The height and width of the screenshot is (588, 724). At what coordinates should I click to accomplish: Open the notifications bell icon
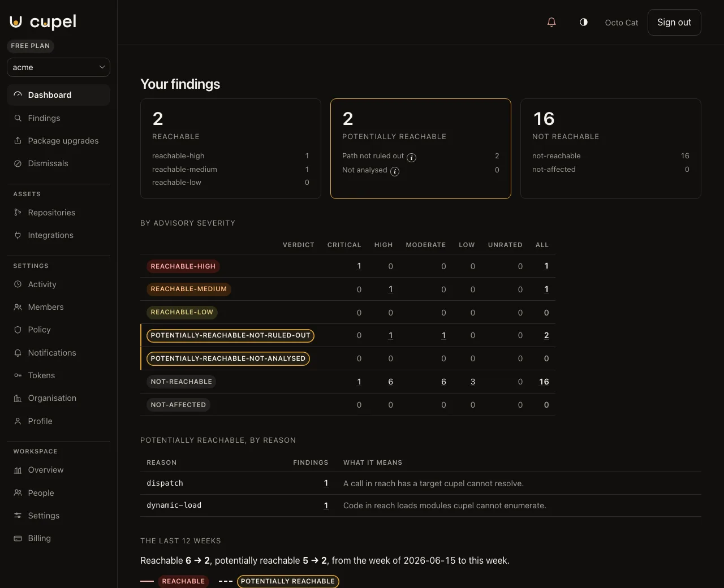pyautogui.click(x=551, y=22)
